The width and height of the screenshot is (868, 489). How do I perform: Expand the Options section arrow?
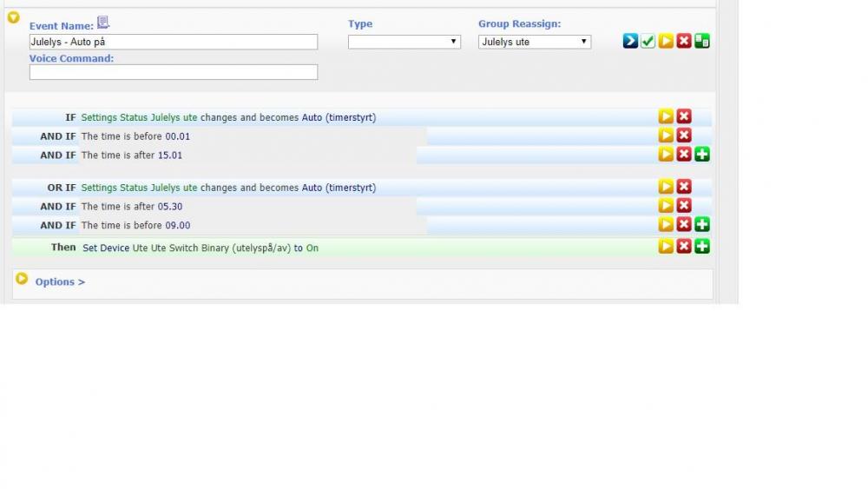coord(22,280)
